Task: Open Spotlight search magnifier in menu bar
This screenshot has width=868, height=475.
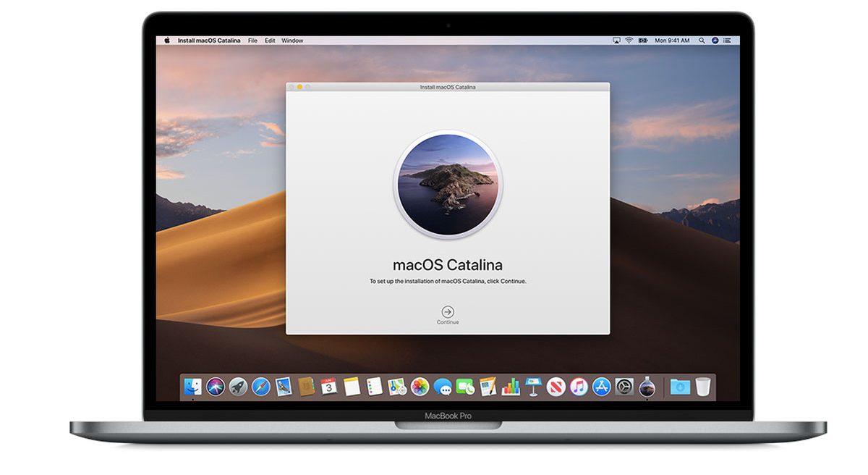Action: pyautogui.click(x=702, y=41)
